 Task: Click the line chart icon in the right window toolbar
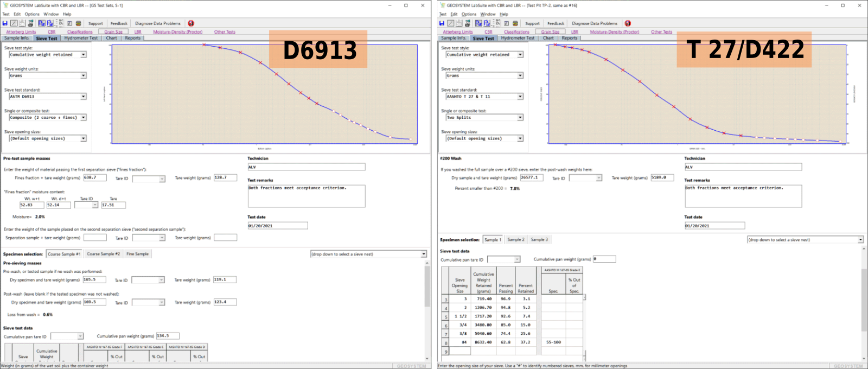[x=451, y=23]
